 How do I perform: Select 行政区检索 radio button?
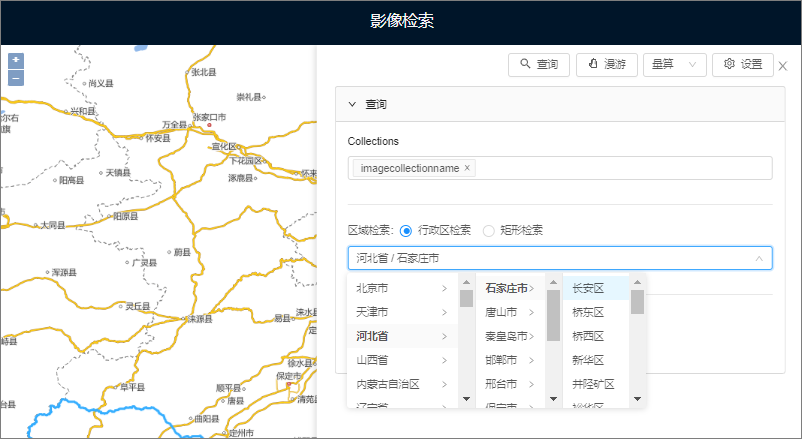pos(406,231)
